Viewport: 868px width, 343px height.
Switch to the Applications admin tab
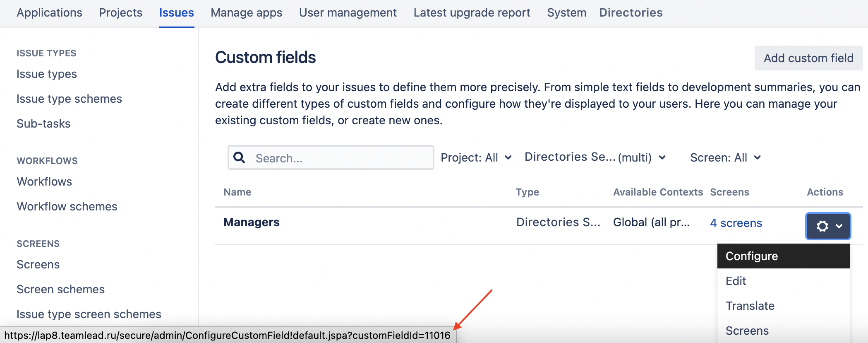(x=49, y=13)
